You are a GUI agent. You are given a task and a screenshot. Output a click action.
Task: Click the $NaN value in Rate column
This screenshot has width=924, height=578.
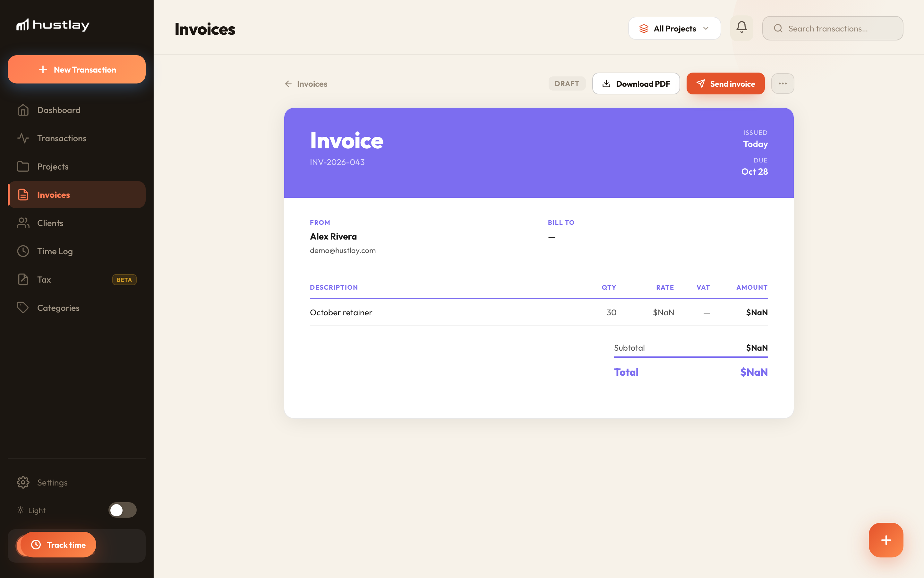pos(663,312)
